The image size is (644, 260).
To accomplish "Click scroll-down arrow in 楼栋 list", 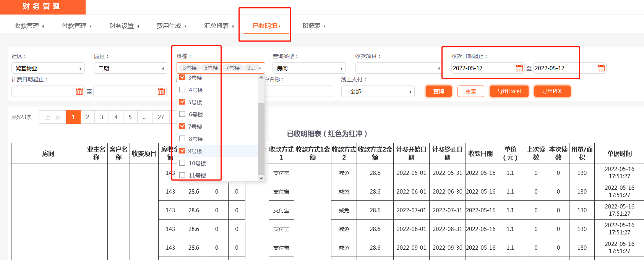I will click(261, 178).
